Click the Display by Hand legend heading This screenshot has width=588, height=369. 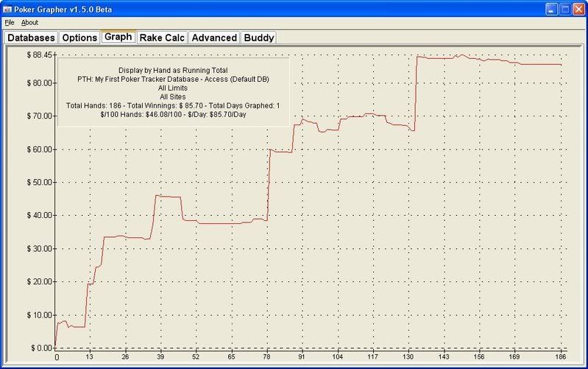click(x=172, y=68)
